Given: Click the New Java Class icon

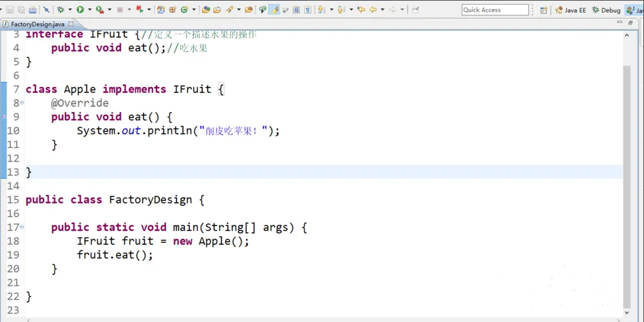Looking at the screenshot, I should pyautogui.click(x=184, y=10).
